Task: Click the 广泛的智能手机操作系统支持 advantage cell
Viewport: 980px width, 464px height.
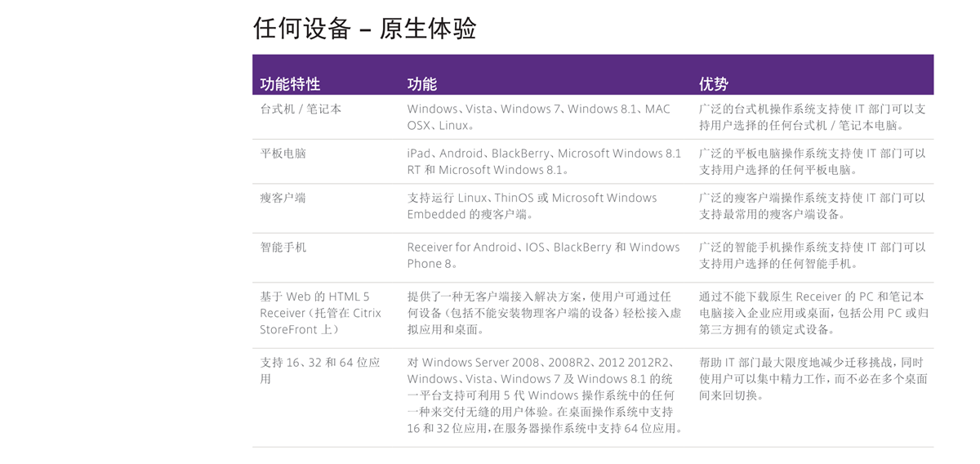Action: 813,255
